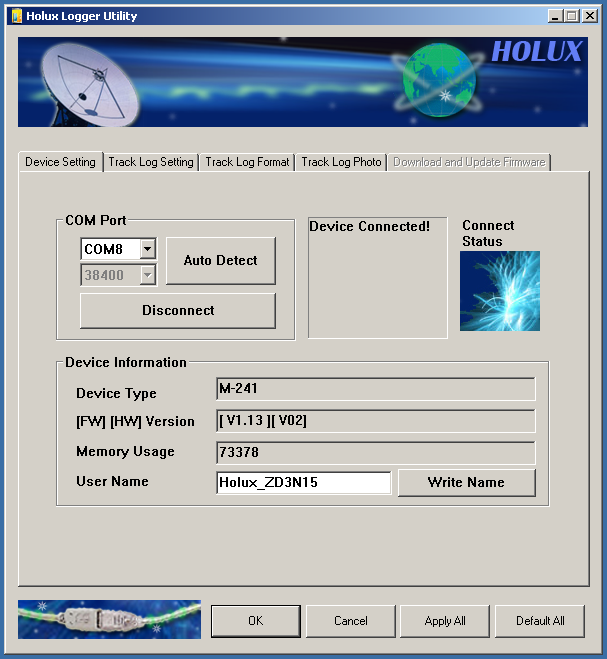The image size is (607, 659).
Task: Click the COM Port group label
Action: (95, 220)
